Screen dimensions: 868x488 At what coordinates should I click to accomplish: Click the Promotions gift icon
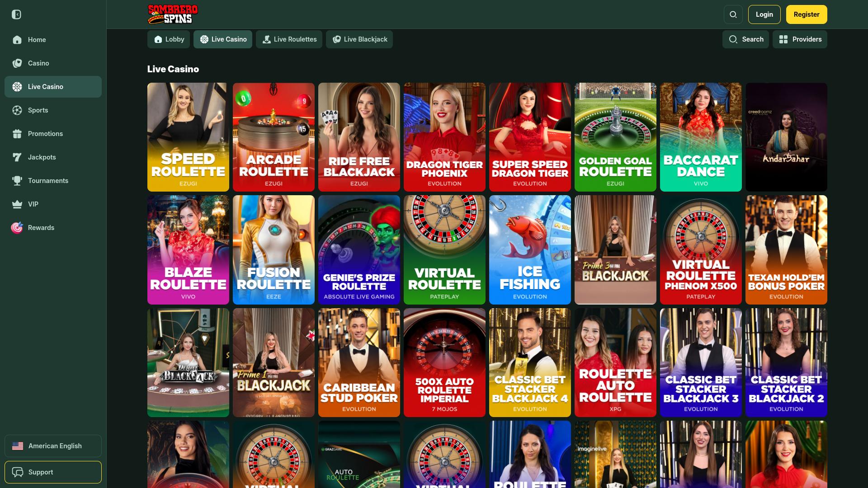(17, 134)
